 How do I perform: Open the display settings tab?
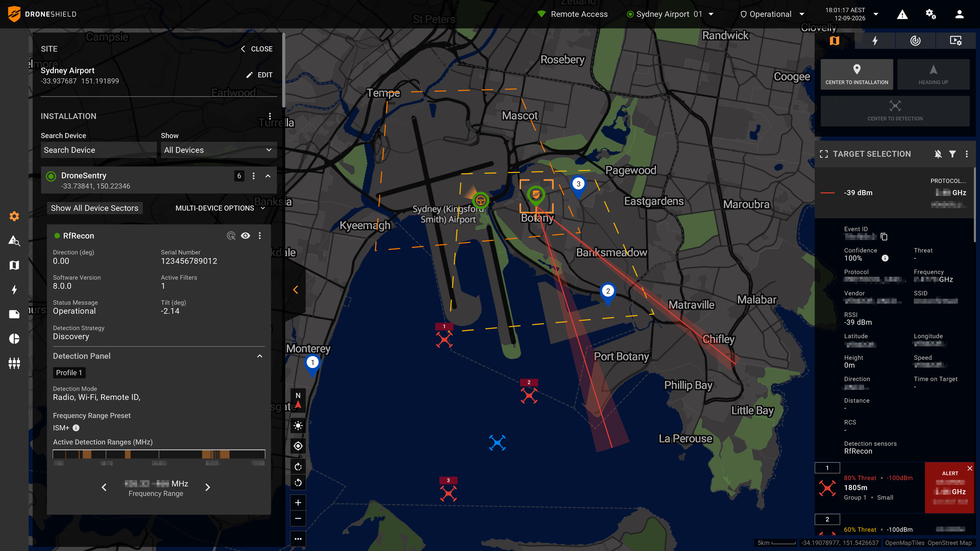click(956, 40)
